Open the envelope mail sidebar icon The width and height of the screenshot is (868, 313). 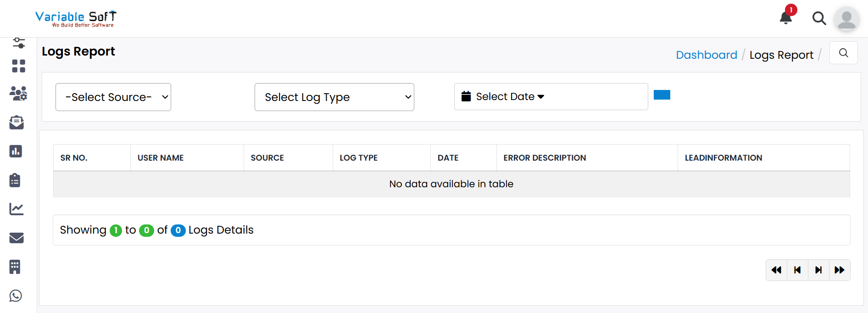click(x=17, y=238)
